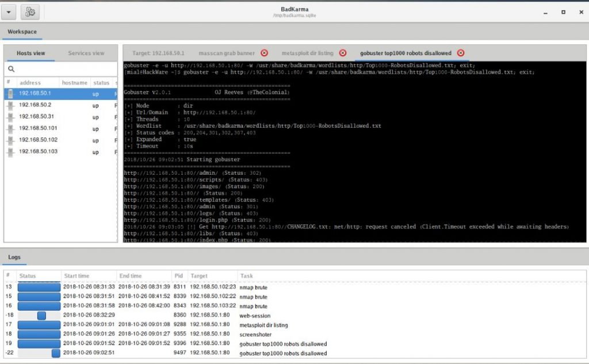Click the device icon for host 192.168.50.2
This screenshot has height=364, width=589.
(10, 106)
